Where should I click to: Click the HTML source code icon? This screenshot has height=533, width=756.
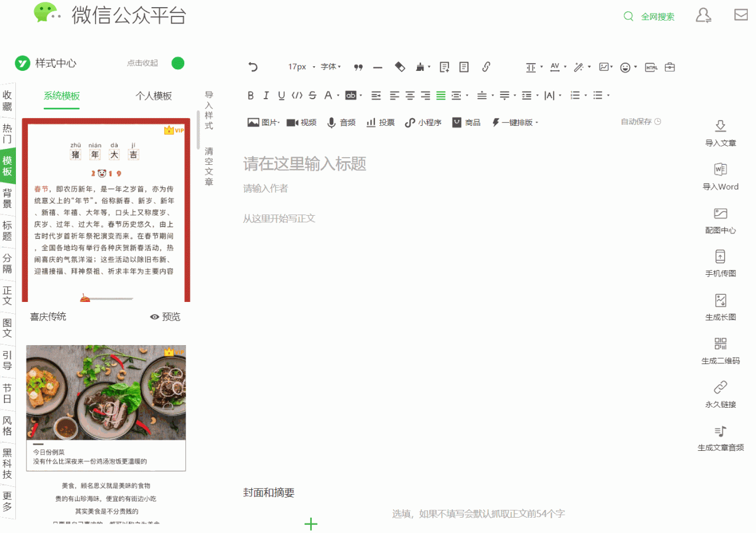pos(651,67)
